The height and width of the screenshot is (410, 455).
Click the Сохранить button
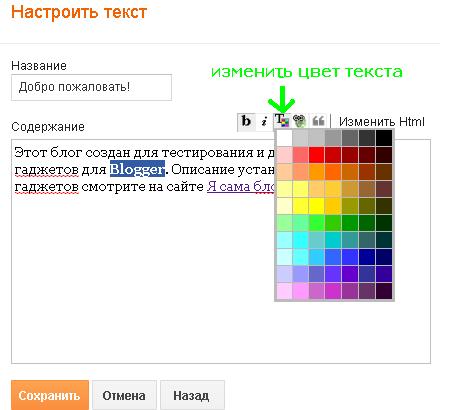tap(50, 395)
